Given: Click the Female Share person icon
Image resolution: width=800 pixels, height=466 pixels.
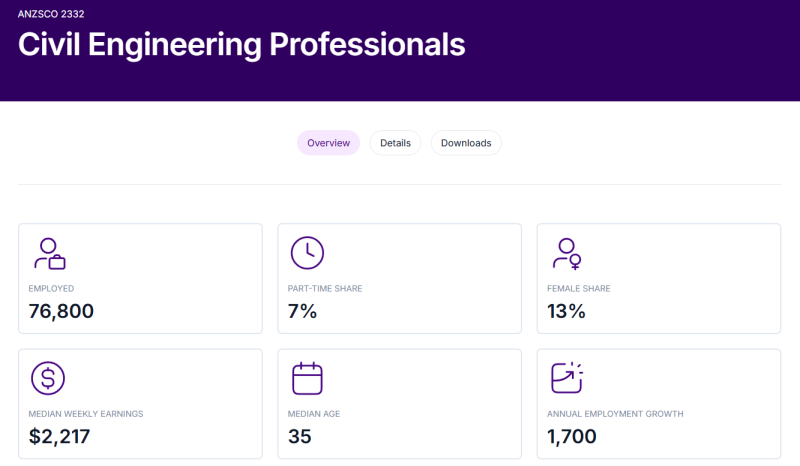Looking at the screenshot, I should pyautogui.click(x=567, y=254).
